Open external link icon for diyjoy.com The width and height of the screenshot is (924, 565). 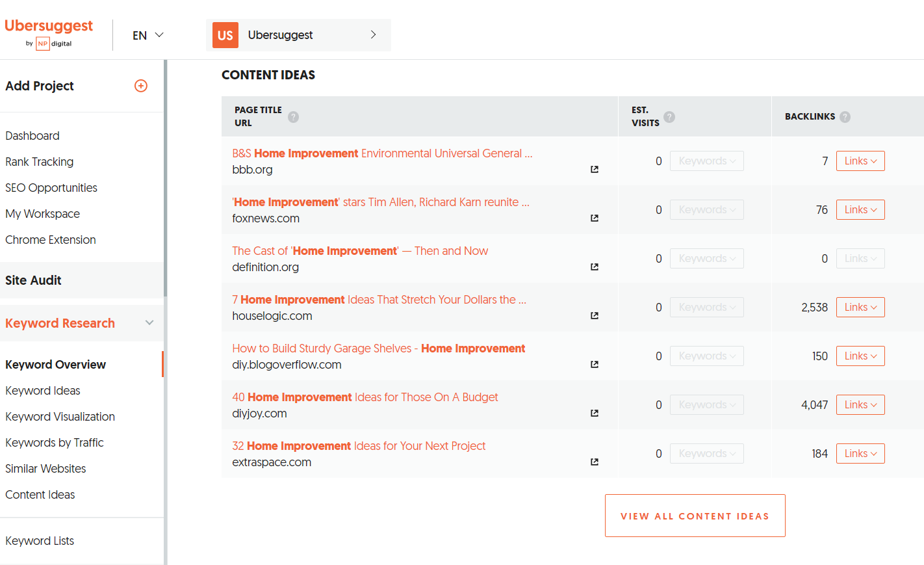(x=594, y=413)
